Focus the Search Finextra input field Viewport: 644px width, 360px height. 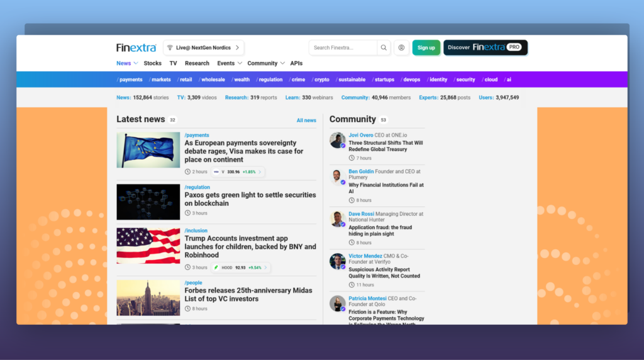click(343, 48)
